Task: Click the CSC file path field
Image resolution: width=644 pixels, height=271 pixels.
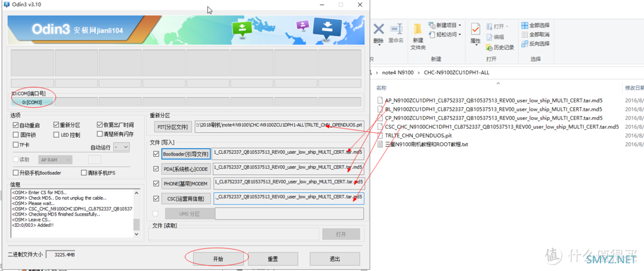Action: click(x=289, y=198)
